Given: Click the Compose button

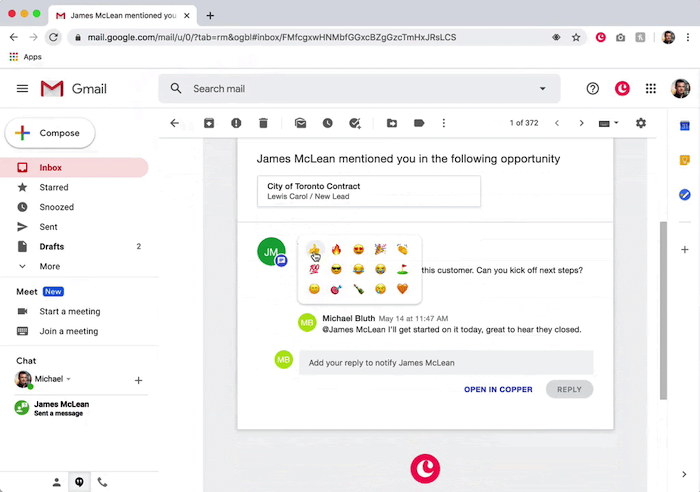Looking at the screenshot, I should point(50,133).
